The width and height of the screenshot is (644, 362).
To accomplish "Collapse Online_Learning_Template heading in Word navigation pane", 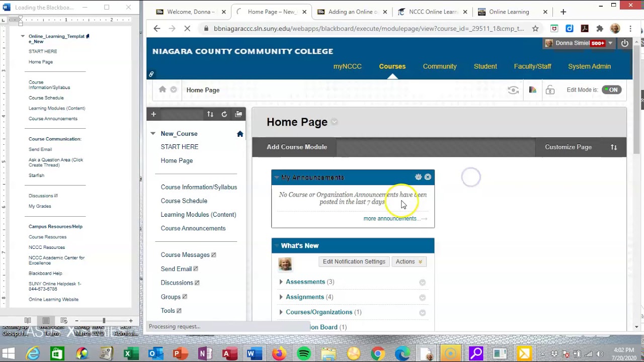I will [x=23, y=36].
